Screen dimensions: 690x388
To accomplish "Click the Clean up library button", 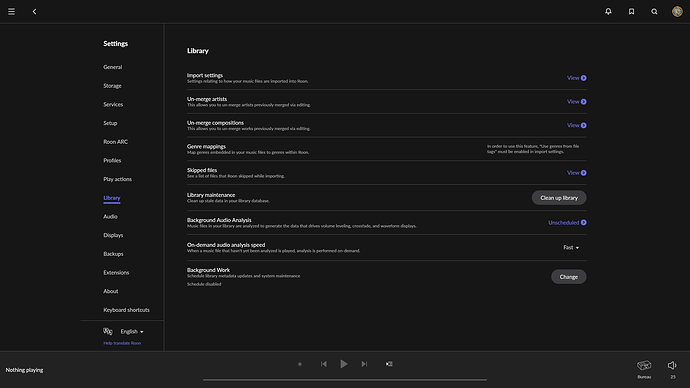I will click(559, 198).
